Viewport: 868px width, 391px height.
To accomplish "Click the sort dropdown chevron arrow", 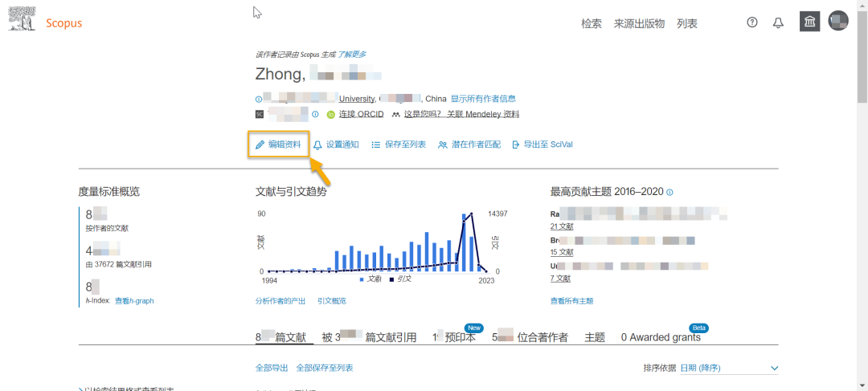I will click(774, 369).
